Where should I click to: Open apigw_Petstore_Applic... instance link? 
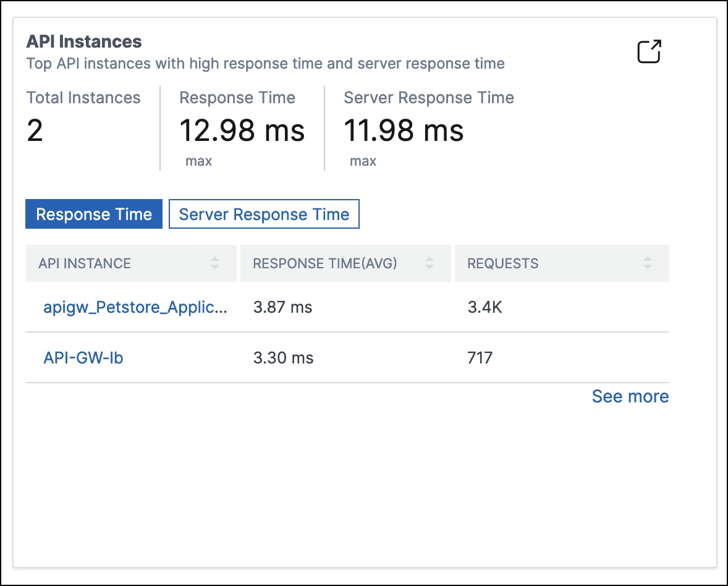(x=135, y=307)
